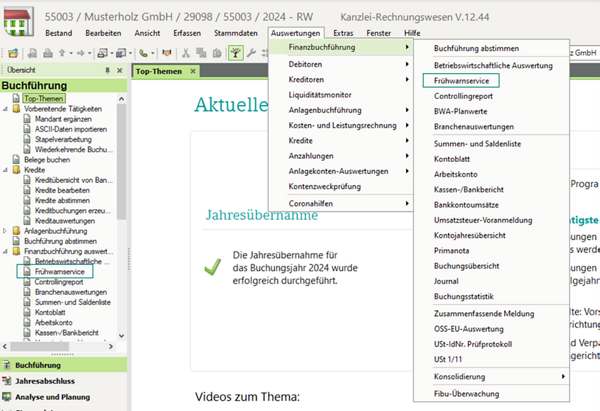Screen dimensions: 600x411
Task: Open dropdown next to up arrow icon
Action: click(x=71, y=53)
